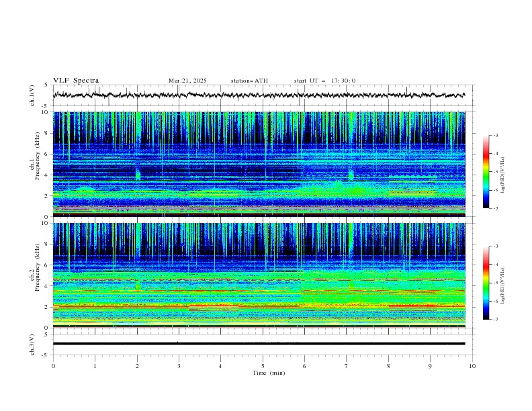The image size is (532, 411).
Task: Click the log(PSD) label beside ch.2 colorbar
Action: tap(503, 285)
